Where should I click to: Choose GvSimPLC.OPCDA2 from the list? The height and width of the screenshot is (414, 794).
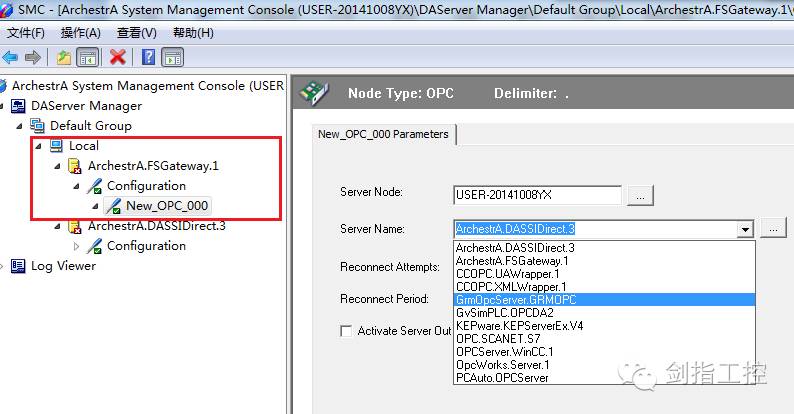coord(604,313)
